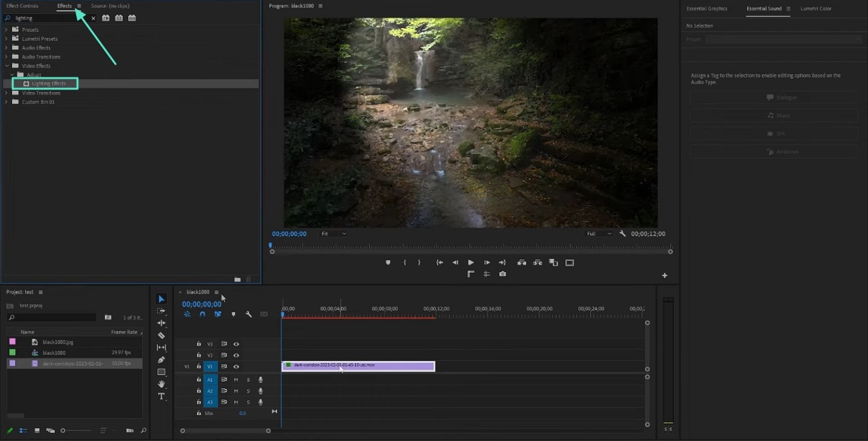Open timeline display settings wrench
The width and height of the screenshot is (868, 441).
click(248, 314)
